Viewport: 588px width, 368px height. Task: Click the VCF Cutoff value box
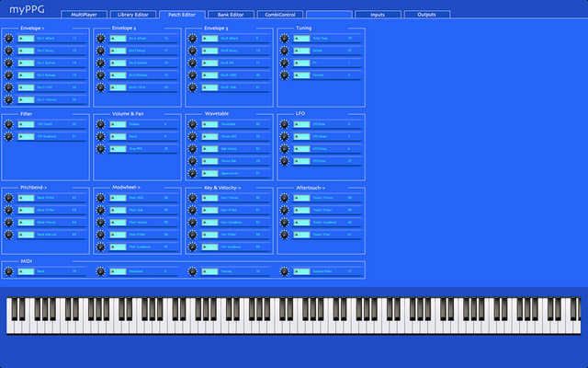click(x=27, y=124)
